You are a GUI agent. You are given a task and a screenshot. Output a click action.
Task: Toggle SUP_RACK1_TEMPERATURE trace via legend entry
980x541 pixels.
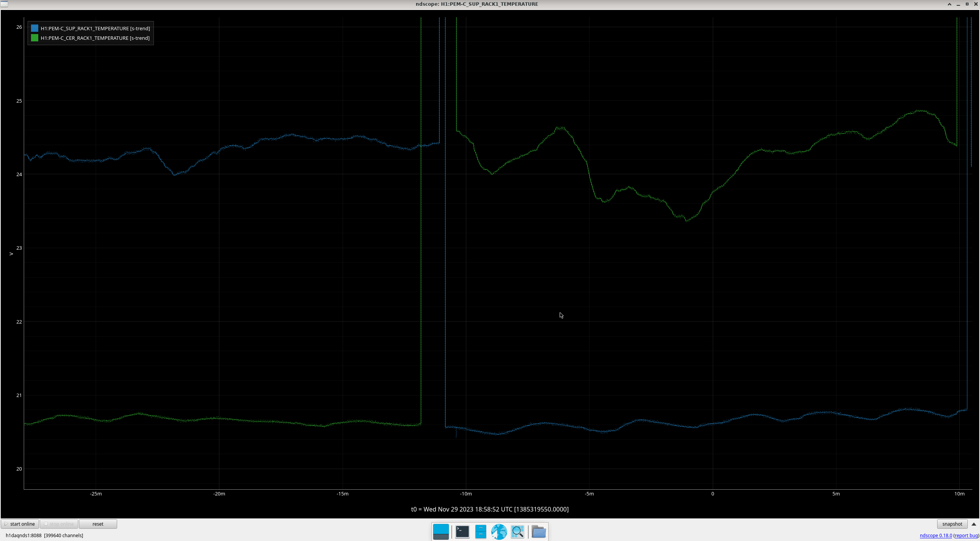click(x=95, y=28)
